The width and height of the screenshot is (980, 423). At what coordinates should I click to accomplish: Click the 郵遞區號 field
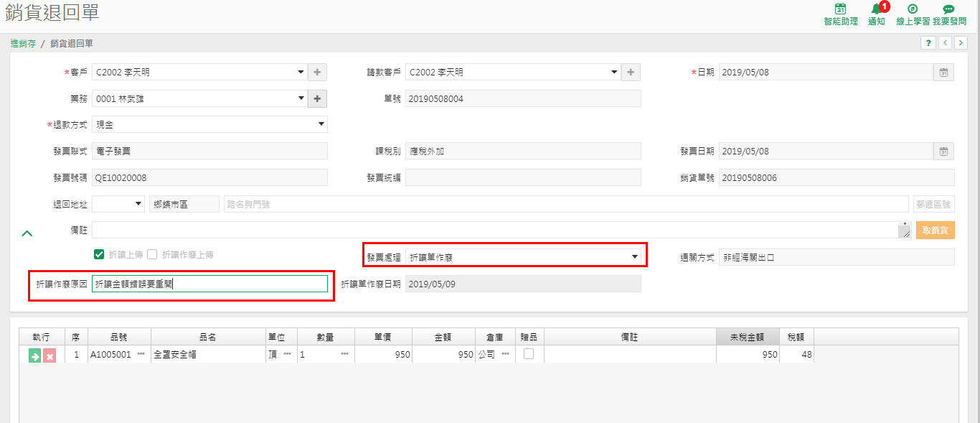[x=934, y=204]
